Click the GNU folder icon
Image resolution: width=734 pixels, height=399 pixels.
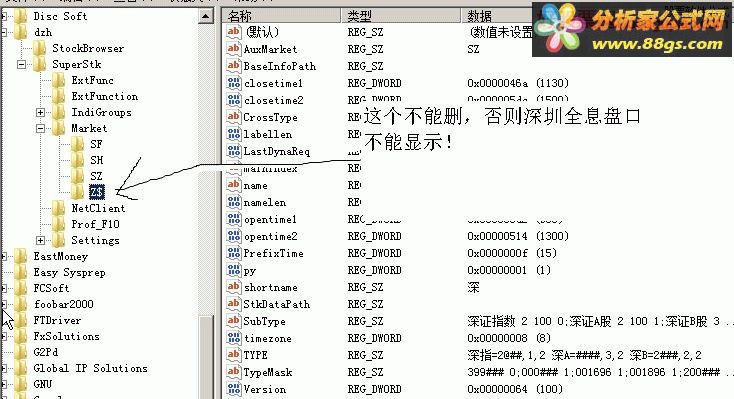click(21, 384)
